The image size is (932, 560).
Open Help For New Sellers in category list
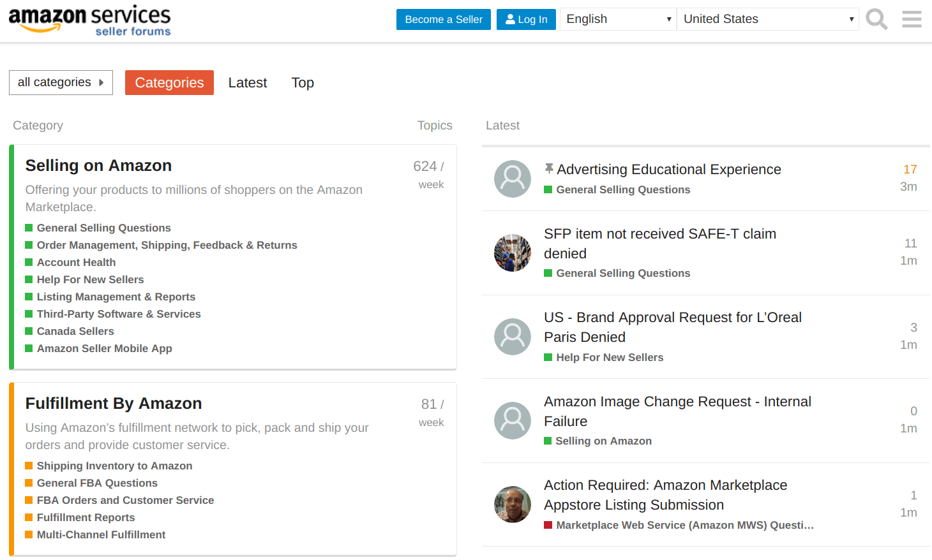[90, 279]
